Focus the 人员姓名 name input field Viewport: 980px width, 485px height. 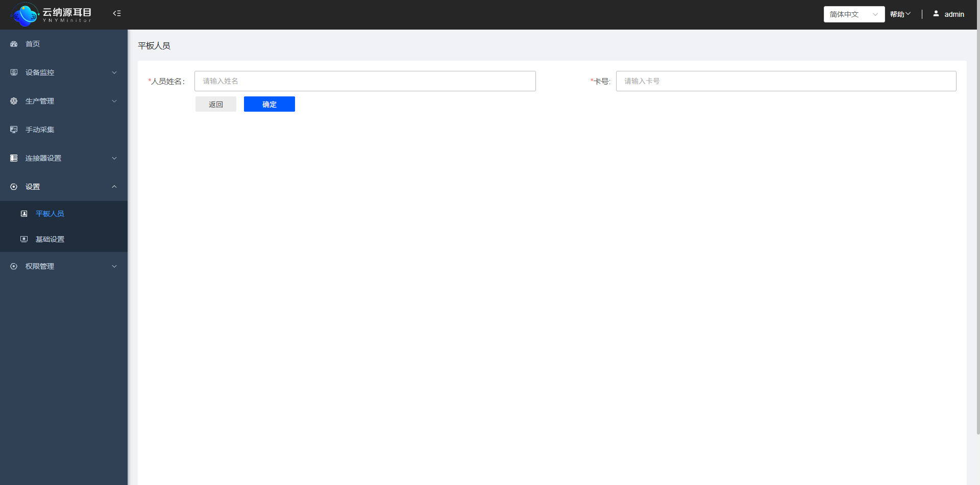(364, 81)
